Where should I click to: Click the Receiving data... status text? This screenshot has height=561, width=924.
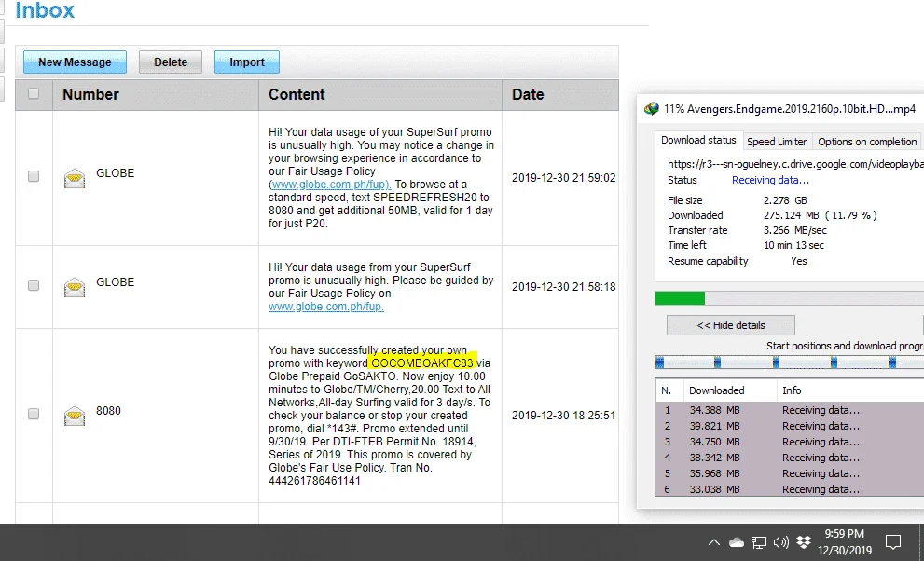tap(770, 180)
